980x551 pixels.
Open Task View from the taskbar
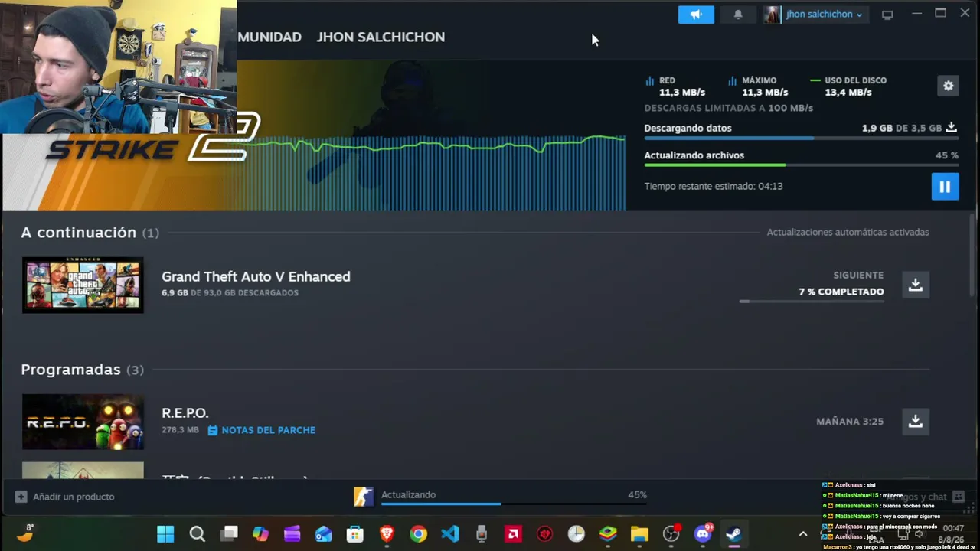(x=229, y=534)
